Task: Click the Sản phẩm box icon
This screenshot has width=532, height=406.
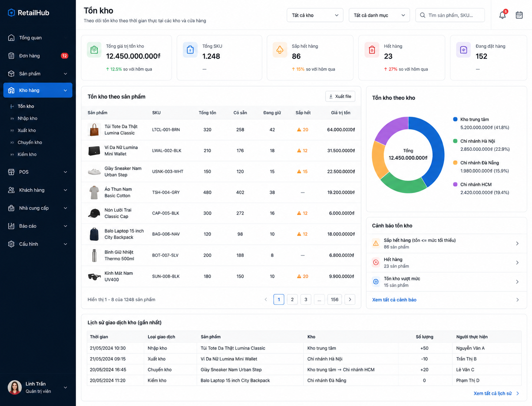Action: 11,74
